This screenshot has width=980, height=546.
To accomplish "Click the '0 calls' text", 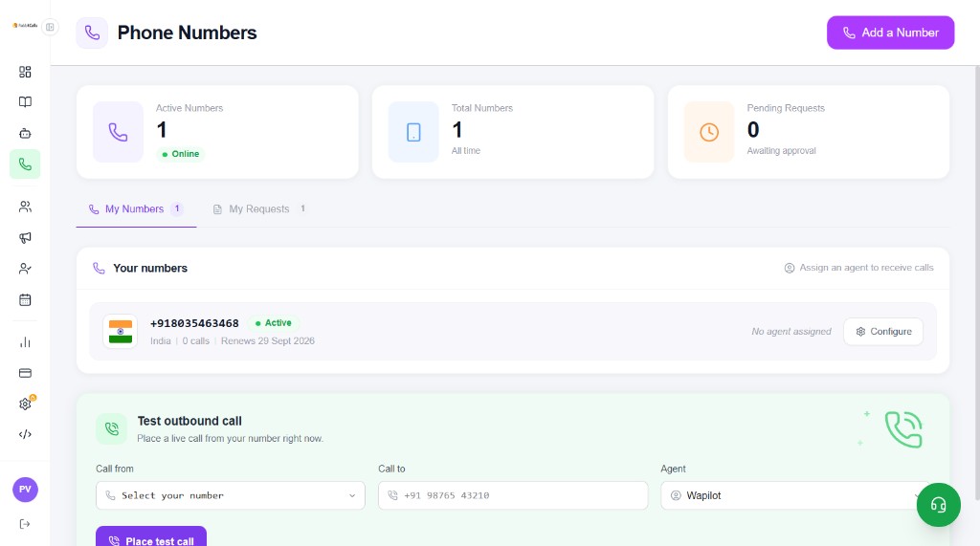I will pyautogui.click(x=195, y=341).
